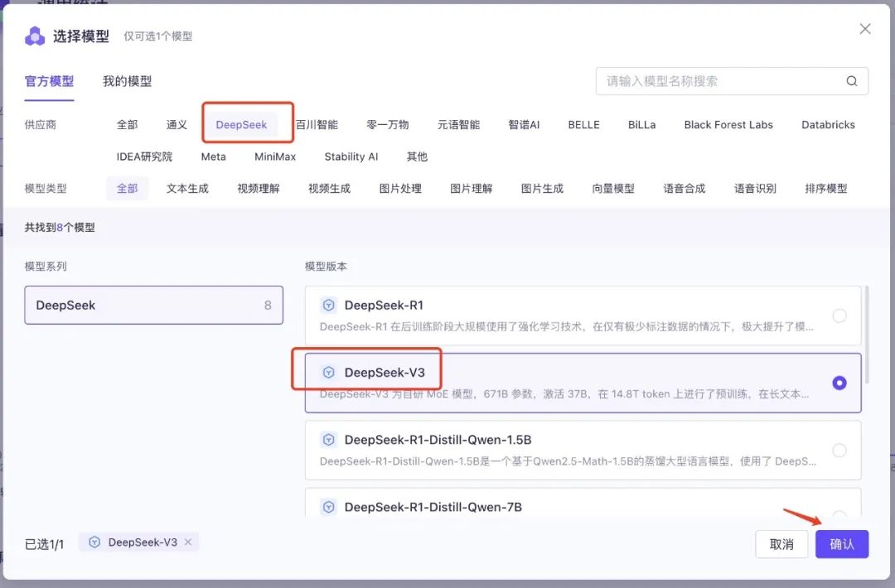The height and width of the screenshot is (588, 895).
Task: Select model type 图片处理
Action: pyautogui.click(x=400, y=188)
